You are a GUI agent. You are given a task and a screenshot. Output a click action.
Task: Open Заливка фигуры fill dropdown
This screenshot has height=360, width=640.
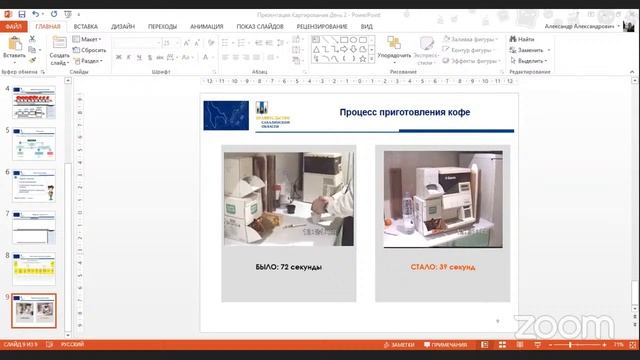[471, 39]
